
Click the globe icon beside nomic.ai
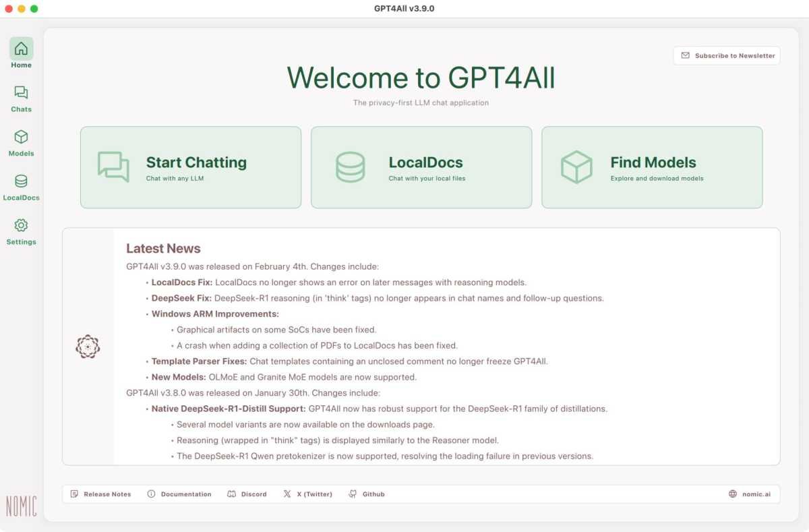733,494
